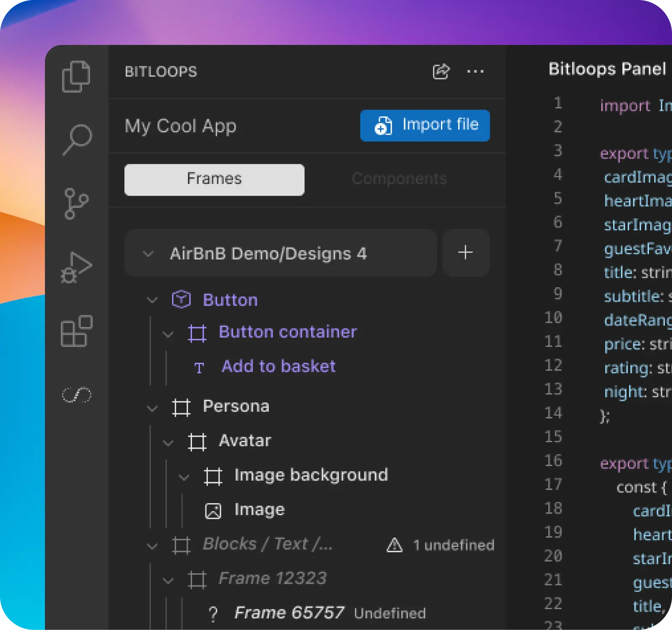Click the Import file button
This screenshot has width=672, height=630.
[x=425, y=125]
